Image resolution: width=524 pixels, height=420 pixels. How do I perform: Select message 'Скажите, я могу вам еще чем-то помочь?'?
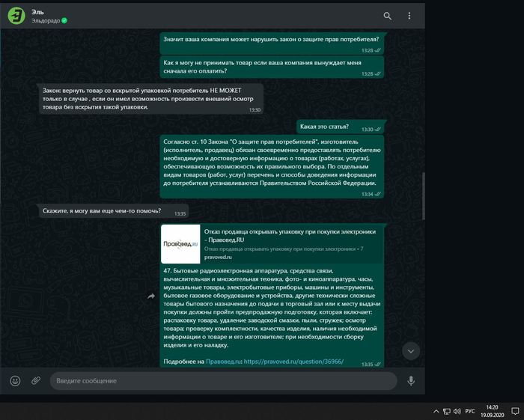(114, 211)
